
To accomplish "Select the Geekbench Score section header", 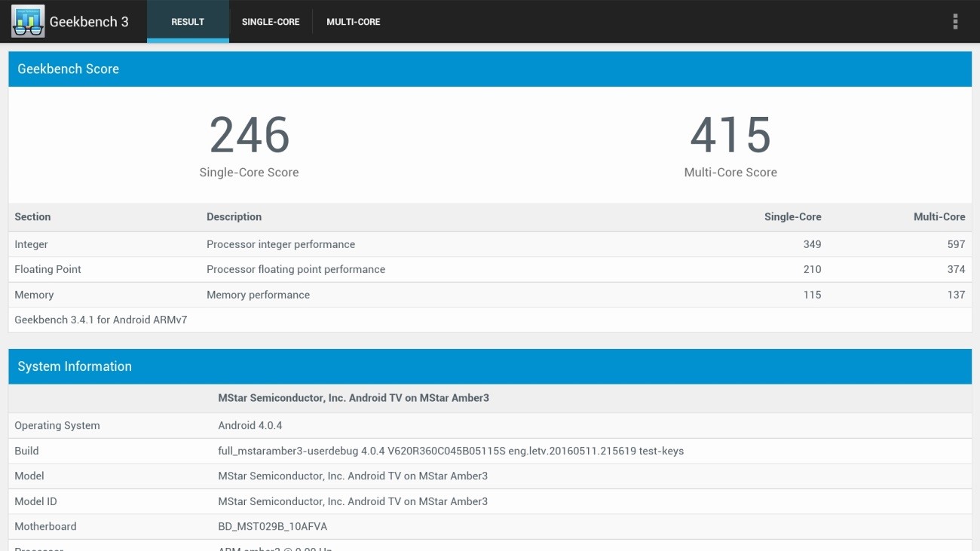I will pyautogui.click(x=490, y=69).
